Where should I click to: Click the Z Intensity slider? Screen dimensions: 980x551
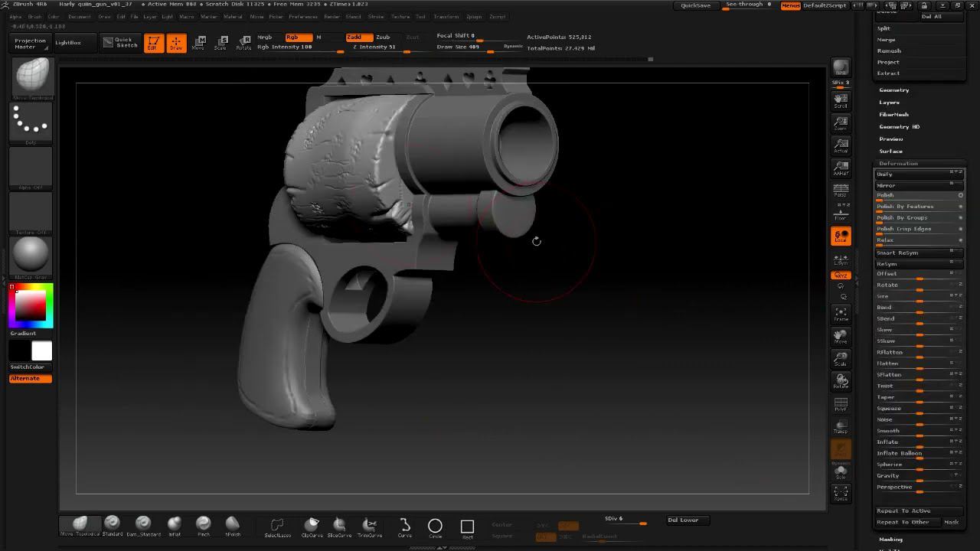[374, 47]
